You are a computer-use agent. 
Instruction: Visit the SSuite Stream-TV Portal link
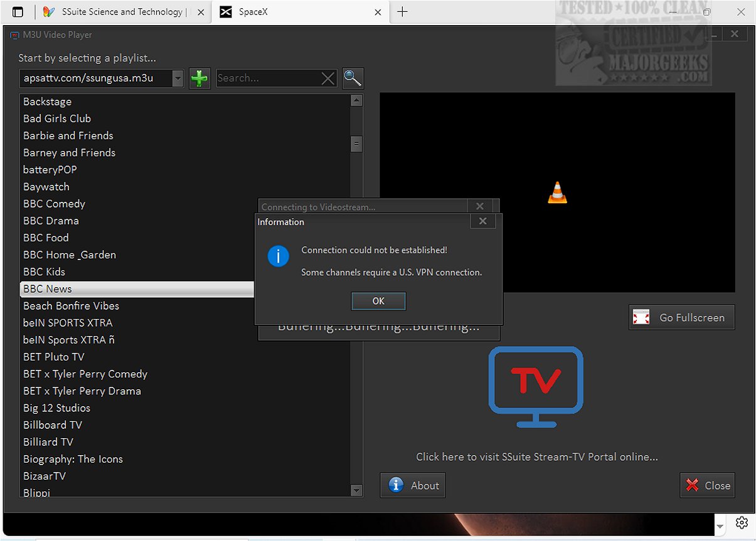click(x=537, y=457)
